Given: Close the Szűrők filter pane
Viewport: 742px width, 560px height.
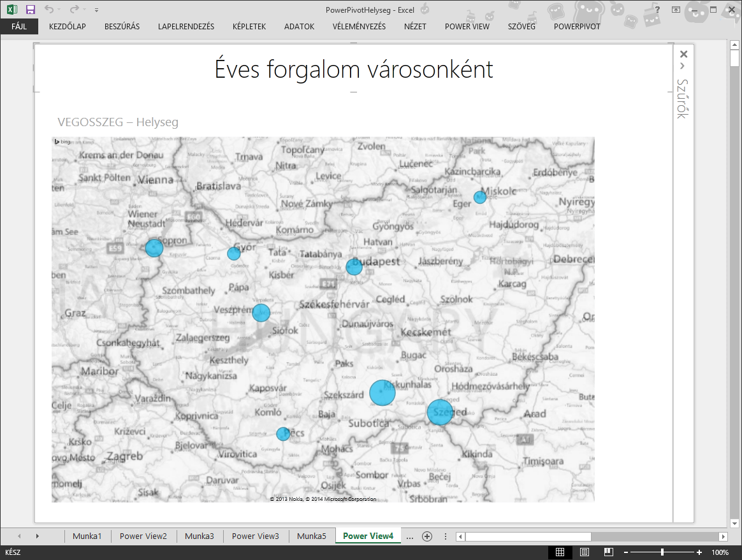Looking at the screenshot, I should coord(683,54).
